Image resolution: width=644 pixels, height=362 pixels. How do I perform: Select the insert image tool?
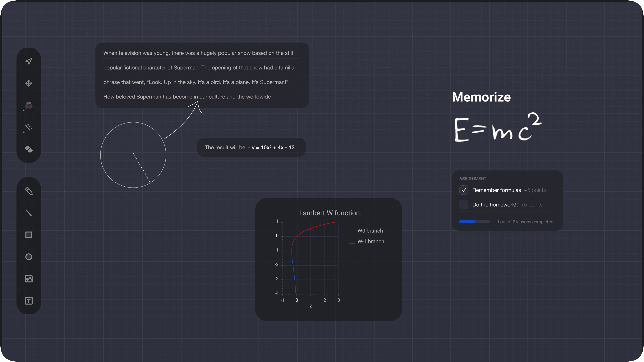pyautogui.click(x=29, y=279)
